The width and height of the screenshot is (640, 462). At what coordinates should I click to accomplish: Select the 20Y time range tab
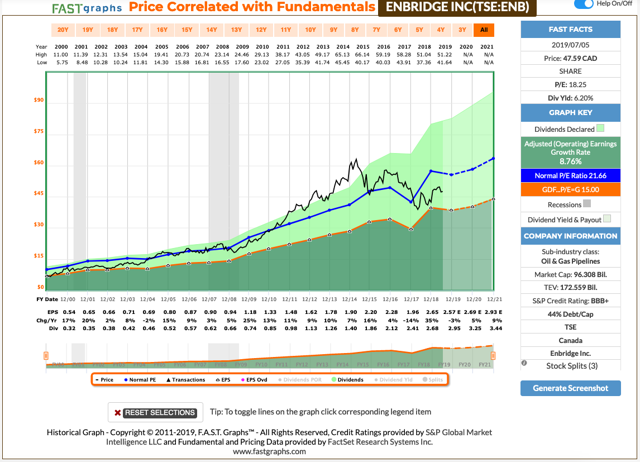point(62,30)
